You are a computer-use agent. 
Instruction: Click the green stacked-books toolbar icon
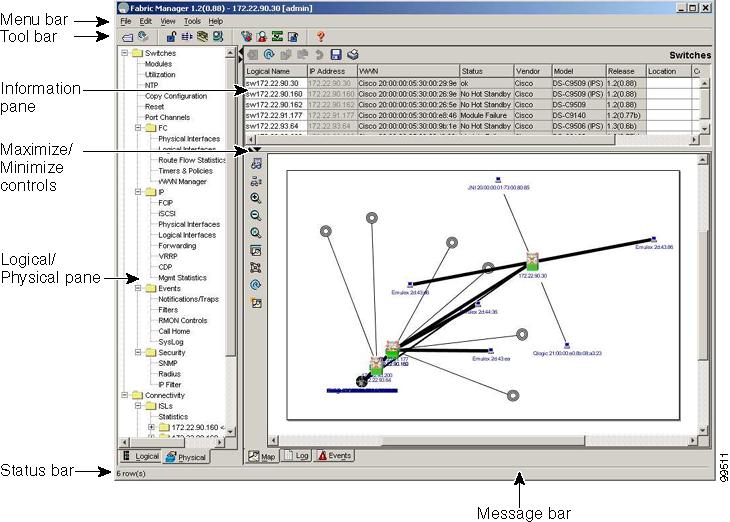[x=202, y=36]
